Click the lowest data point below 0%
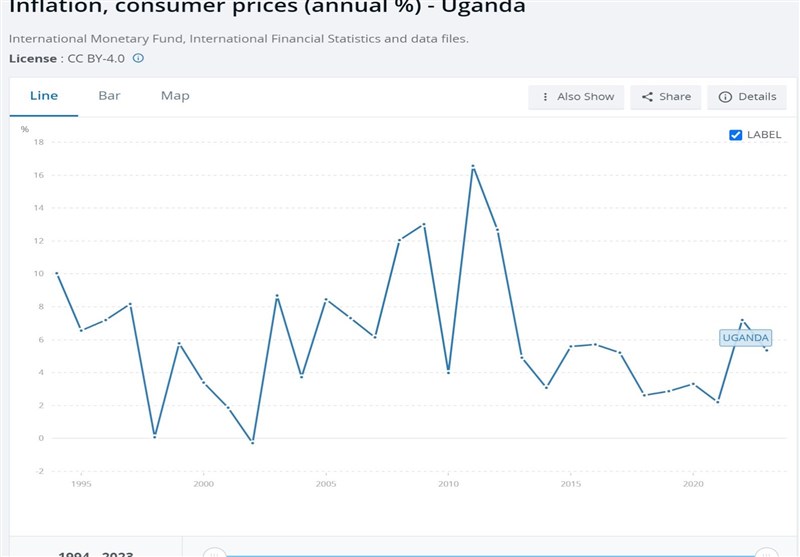 [252, 442]
